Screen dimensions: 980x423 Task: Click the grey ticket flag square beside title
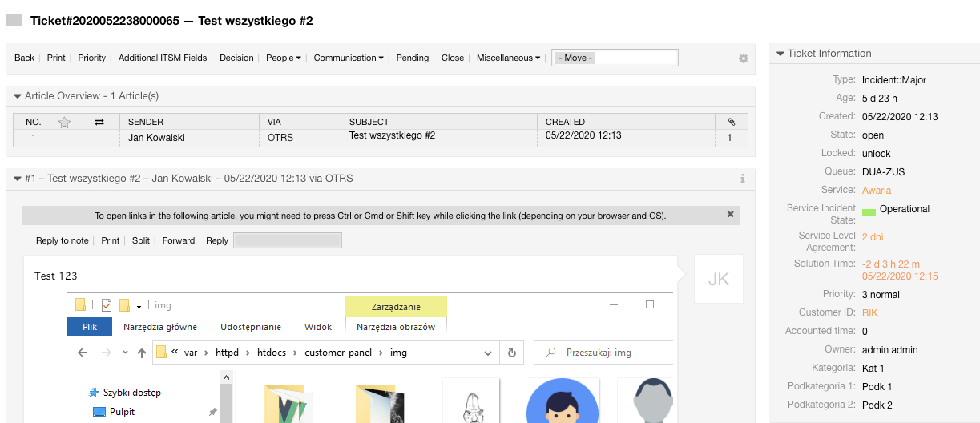[14, 21]
